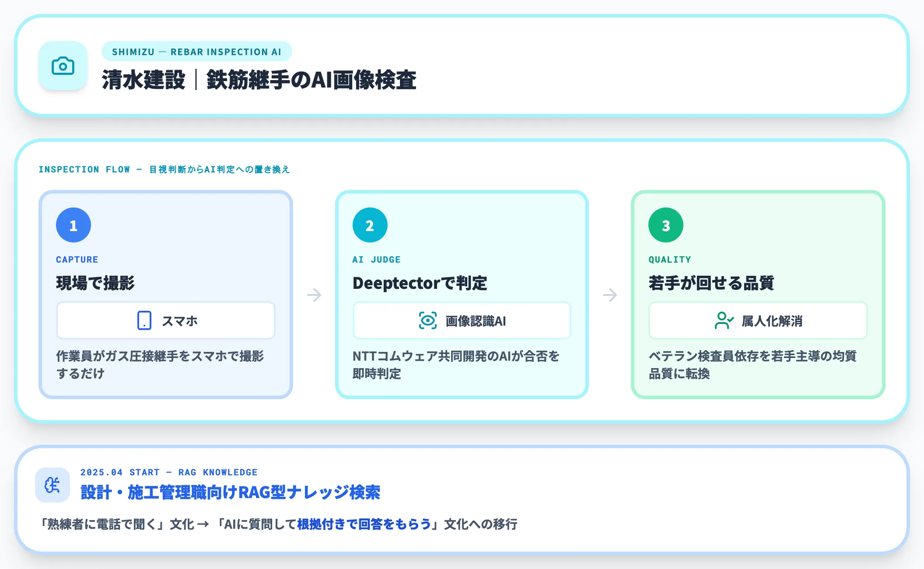Click the teal step 2 circle
Viewport: 924px width, 569px height.
click(370, 225)
